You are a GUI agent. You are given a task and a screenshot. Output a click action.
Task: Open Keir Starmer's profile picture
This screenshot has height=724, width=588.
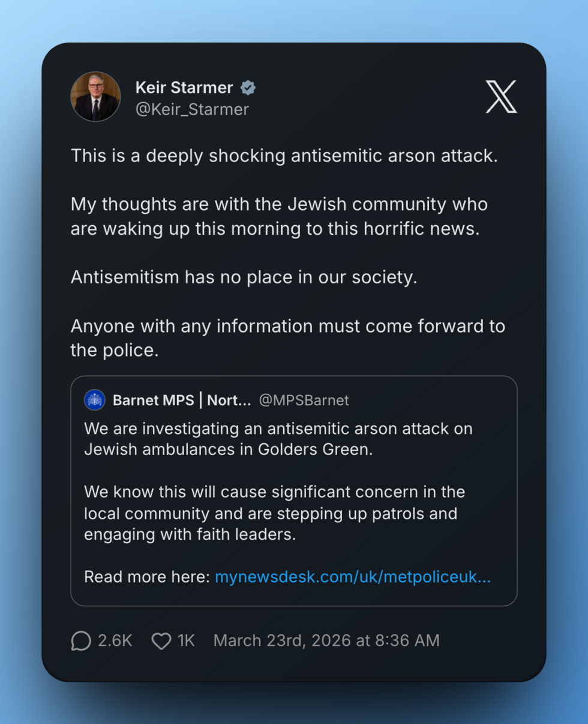pos(95,97)
